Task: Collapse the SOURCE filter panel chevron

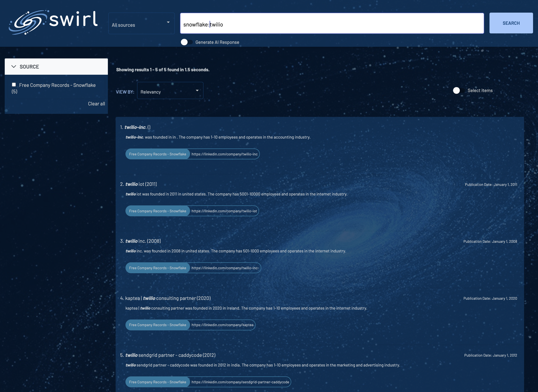Action: click(14, 67)
